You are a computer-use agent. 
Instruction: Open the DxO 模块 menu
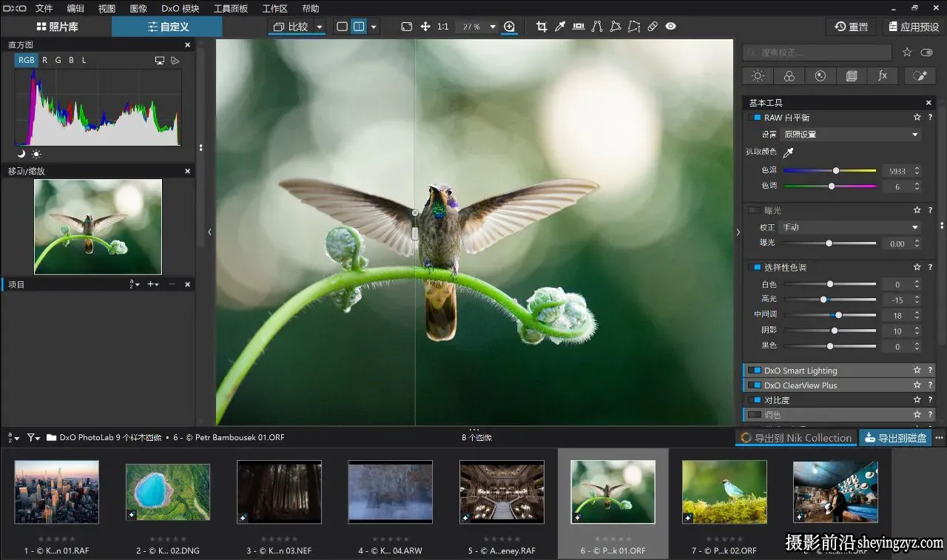click(x=181, y=8)
